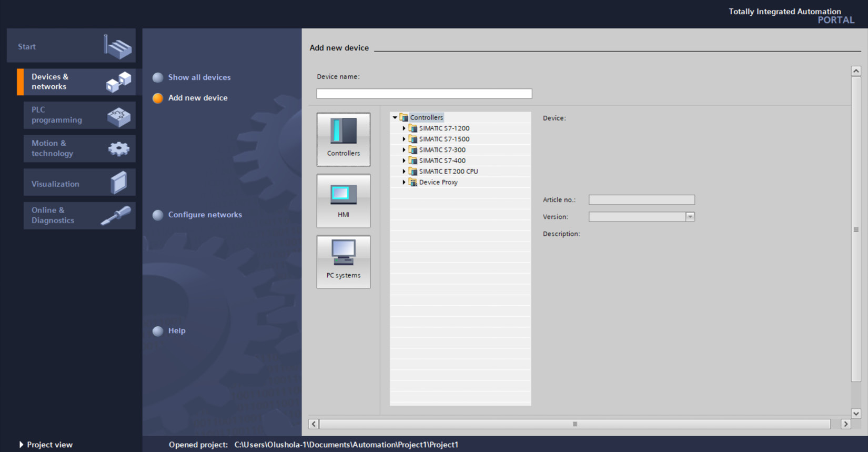868x452 pixels.
Task: Open Online & Diagnostics portal tab
Action: [x=79, y=215]
